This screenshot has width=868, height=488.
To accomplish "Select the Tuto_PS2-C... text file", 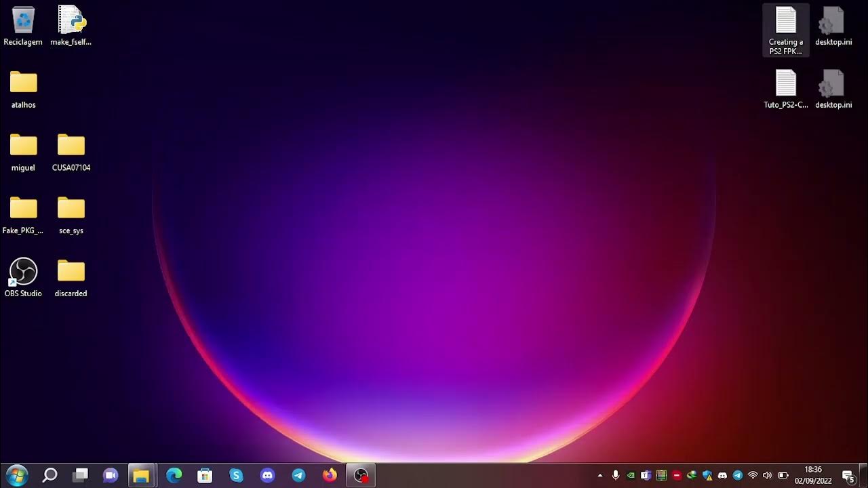I will pos(785,89).
